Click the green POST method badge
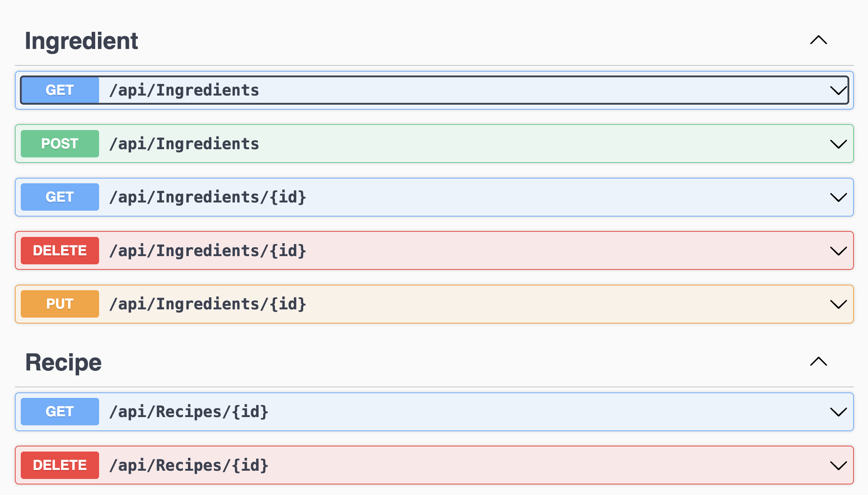The width and height of the screenshot is (868, 495). pos(60,144)
